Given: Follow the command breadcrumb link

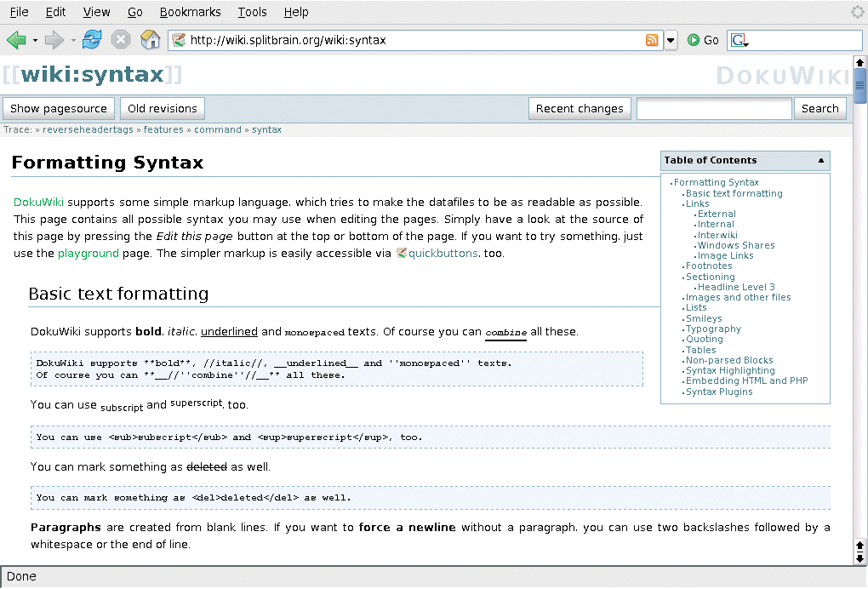Looking at the screenshot, I should [218, 129].
